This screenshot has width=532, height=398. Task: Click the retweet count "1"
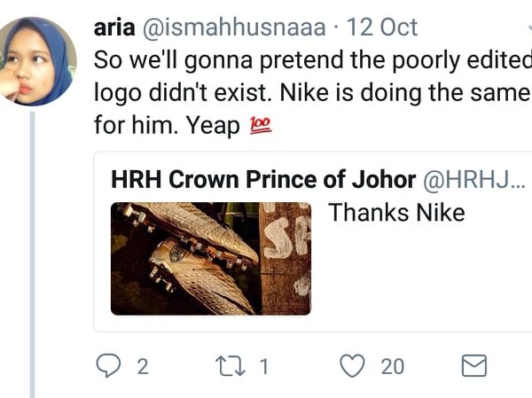(x=263, y=366)
